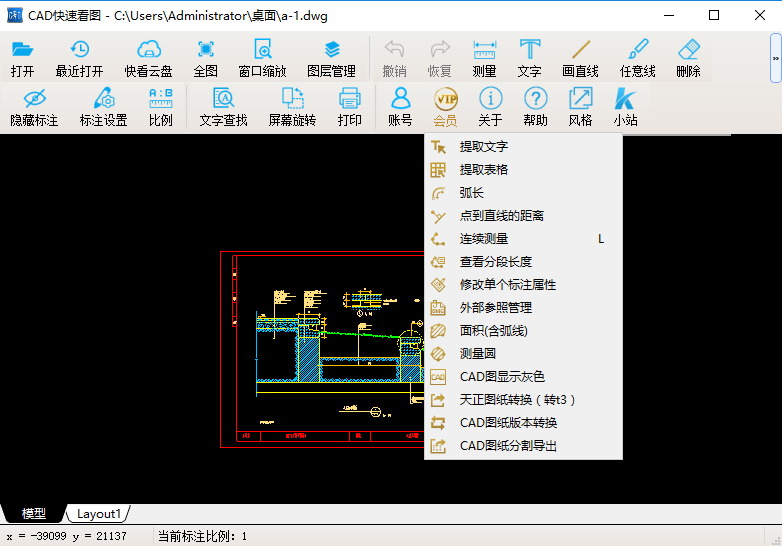Select the 文字 text tool

coord(530,58)
